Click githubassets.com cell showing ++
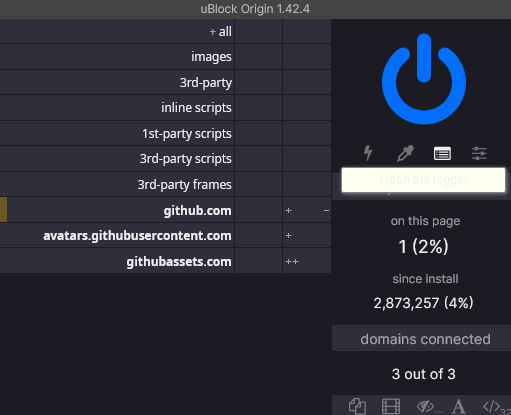This screenshot has width=511, height=415. click(x=307, y=261)
